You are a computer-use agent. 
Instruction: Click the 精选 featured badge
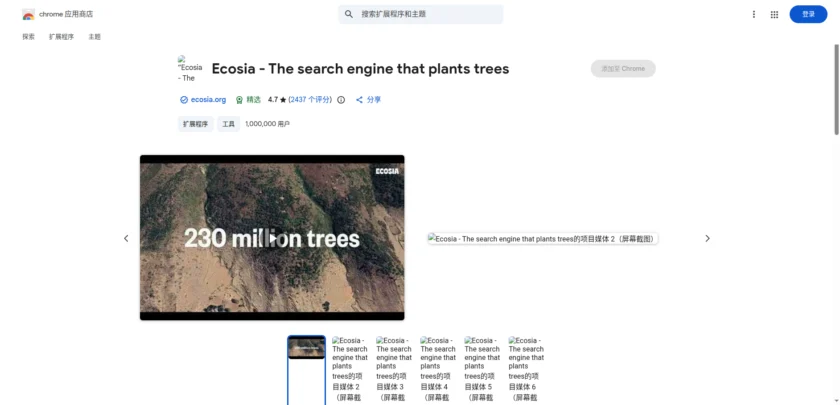tap(248, 100)
